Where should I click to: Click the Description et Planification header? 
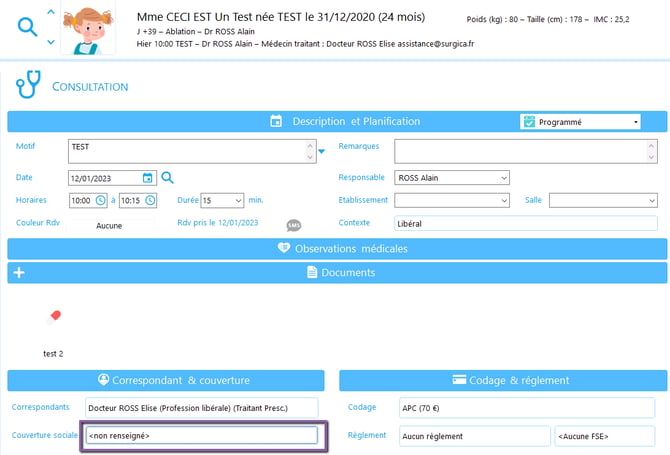[x=337, y=121]
